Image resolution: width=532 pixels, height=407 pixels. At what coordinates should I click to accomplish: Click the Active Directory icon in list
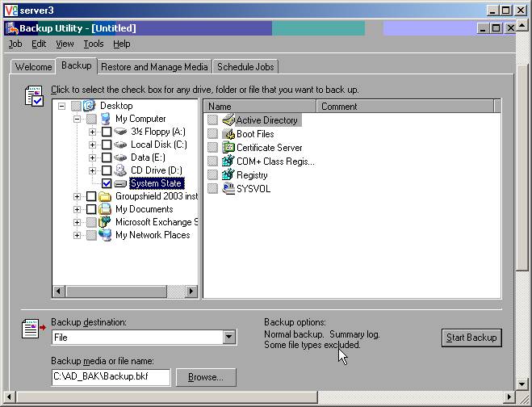pos(228,120)
